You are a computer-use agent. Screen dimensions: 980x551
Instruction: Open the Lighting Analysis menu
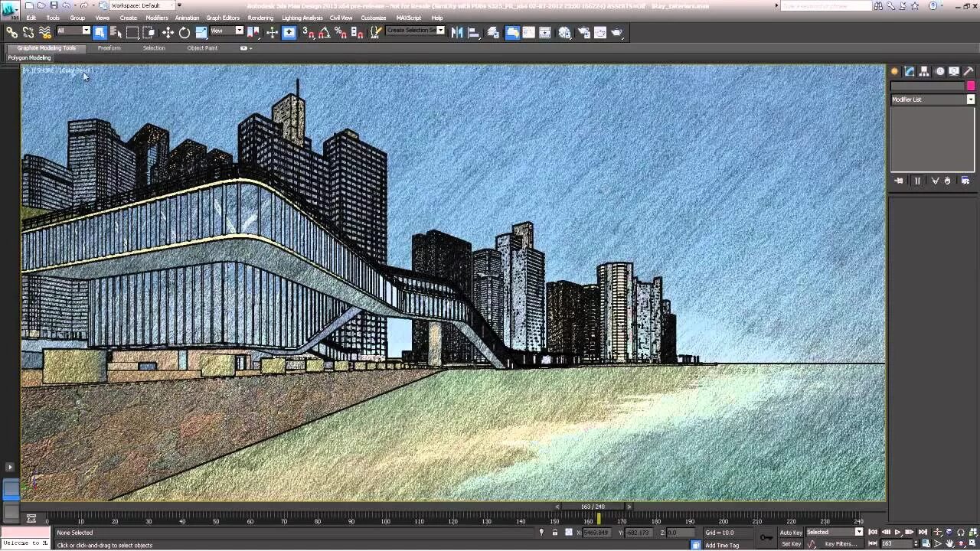302,18
